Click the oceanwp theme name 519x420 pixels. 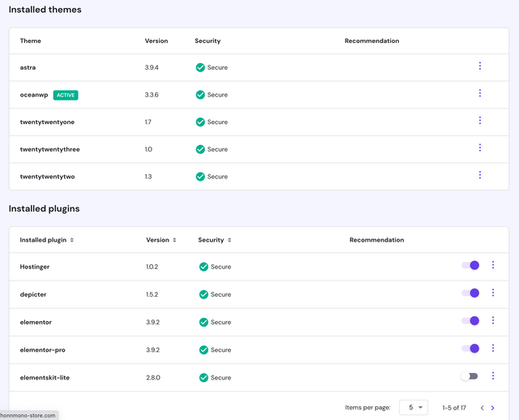click(x=34, y=95)
